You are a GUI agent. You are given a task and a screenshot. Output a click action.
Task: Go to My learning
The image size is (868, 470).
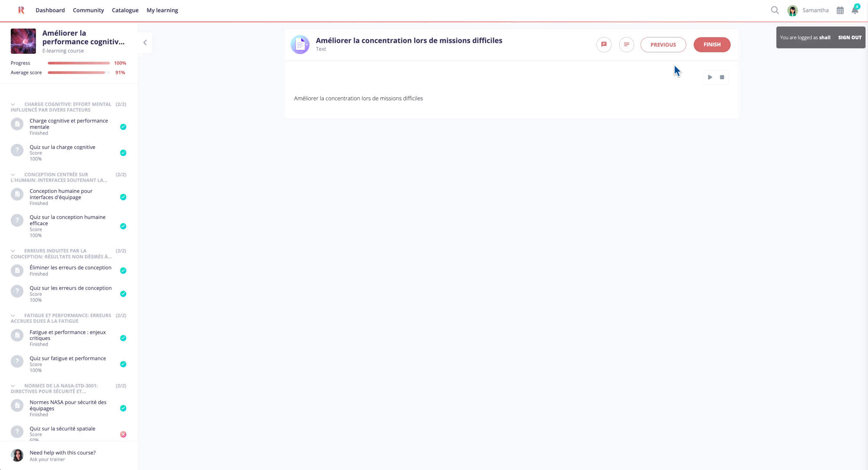(162, 10)
